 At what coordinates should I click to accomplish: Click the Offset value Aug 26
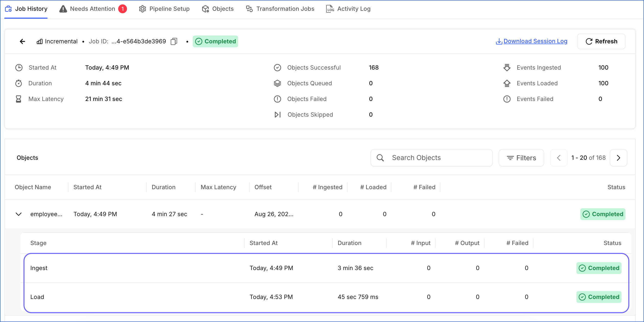[274, 214]
